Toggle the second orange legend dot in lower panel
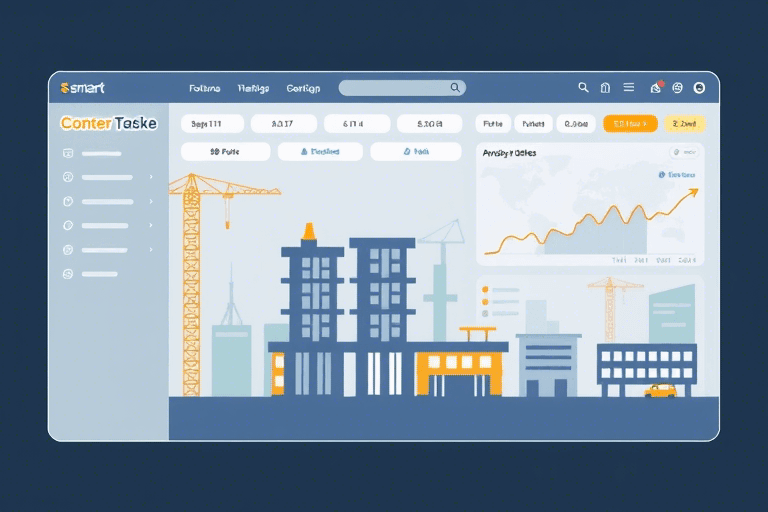 485,300
